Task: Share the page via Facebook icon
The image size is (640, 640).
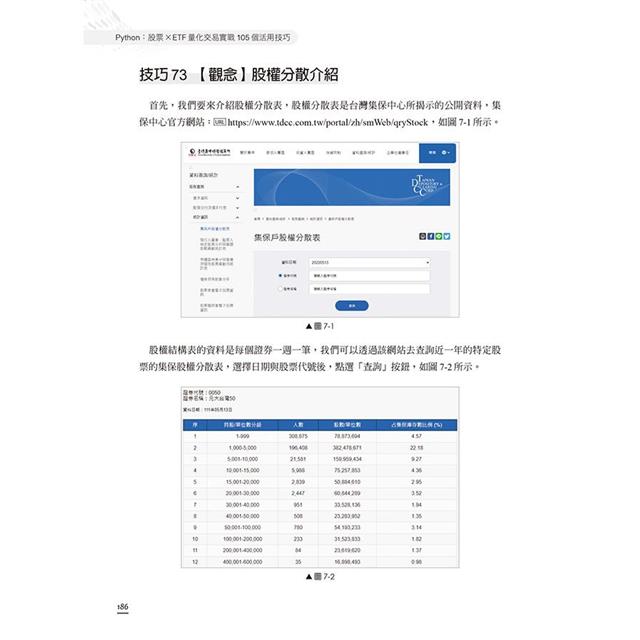Action: click(x=431, y=236)
